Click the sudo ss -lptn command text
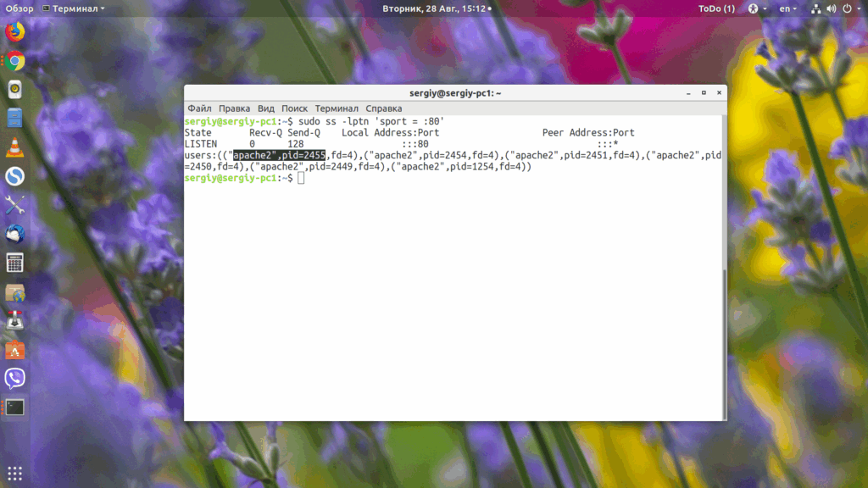 click(x=333, y=122)
